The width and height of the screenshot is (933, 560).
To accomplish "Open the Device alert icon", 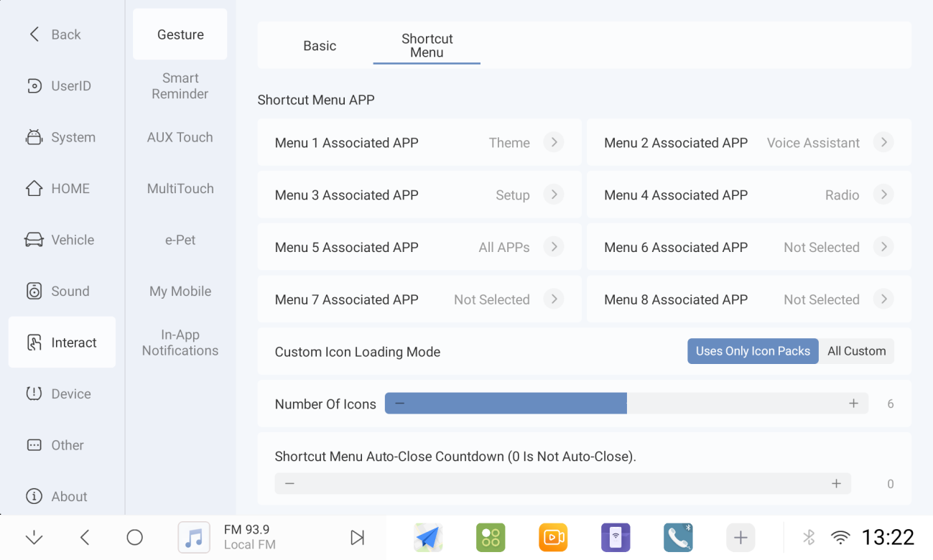I will (x=34, y=394).
